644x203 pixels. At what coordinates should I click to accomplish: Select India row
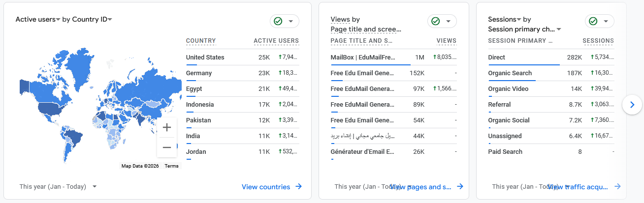click(243, 136)
